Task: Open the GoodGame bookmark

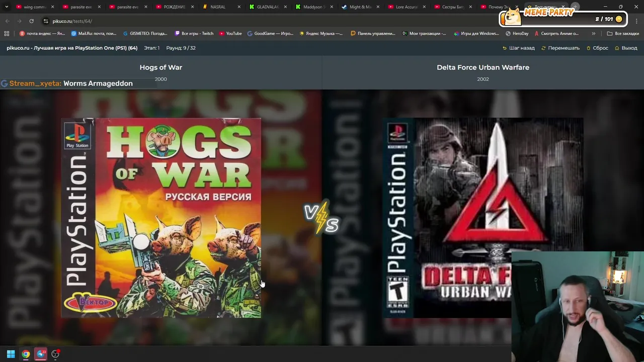Action: (270, 34)
